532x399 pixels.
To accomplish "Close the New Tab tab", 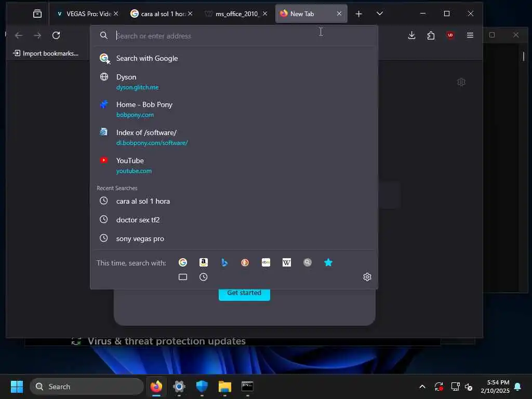I will click(x=339, y=14).
